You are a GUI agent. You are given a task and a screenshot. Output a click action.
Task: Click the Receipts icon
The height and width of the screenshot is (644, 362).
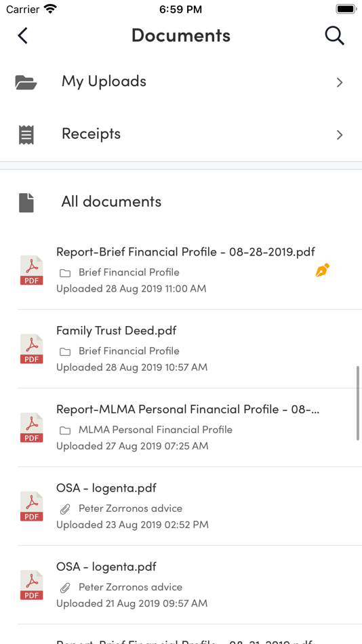pyautogui.click(x=26, y=135)
